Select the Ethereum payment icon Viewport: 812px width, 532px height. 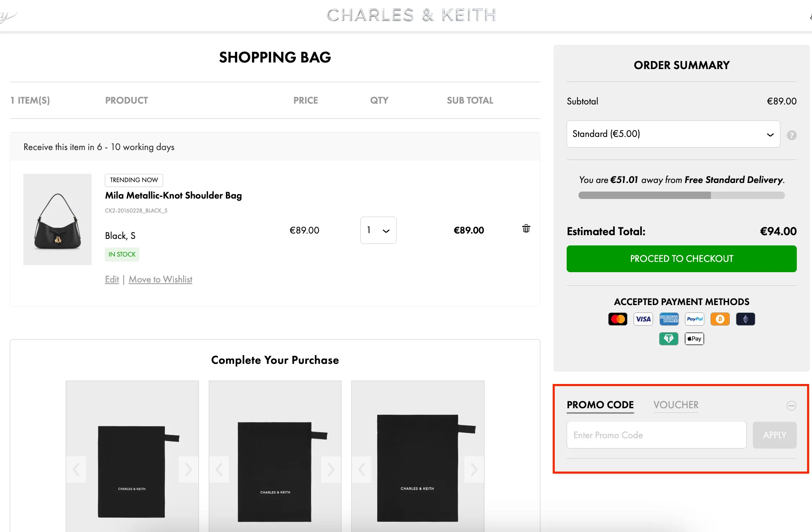745,319
